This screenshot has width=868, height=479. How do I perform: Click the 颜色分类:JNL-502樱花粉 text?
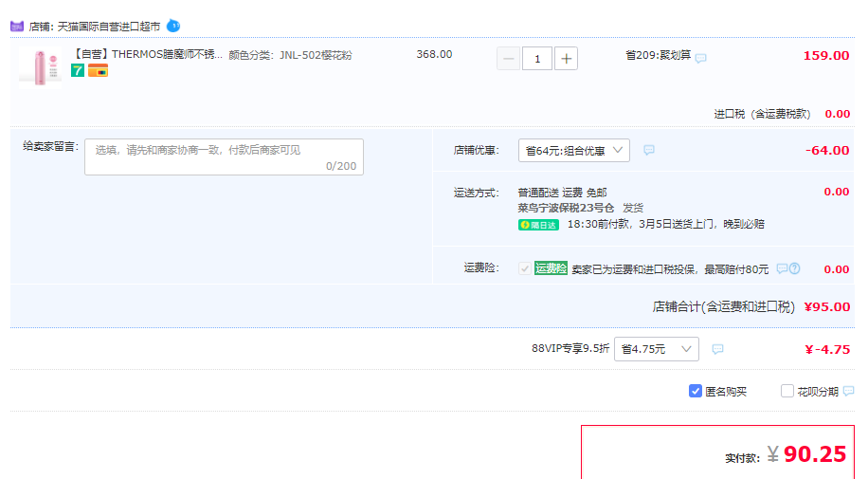click(290, 55)
